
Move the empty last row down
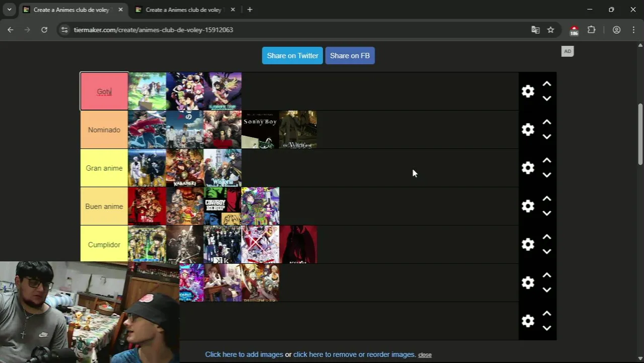[x=547, y=328]
